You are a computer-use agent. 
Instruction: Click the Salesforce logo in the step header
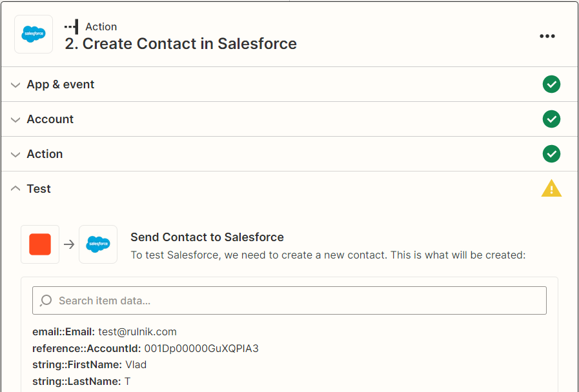[34, 34]
